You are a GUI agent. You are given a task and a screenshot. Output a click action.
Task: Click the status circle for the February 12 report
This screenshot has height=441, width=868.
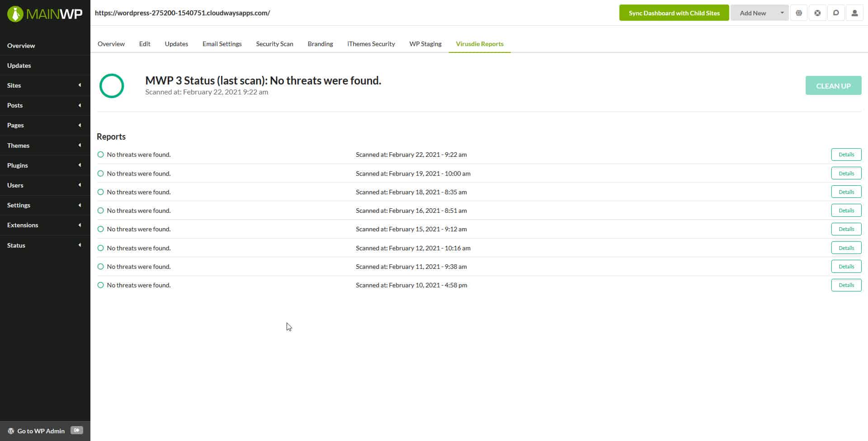101,248
